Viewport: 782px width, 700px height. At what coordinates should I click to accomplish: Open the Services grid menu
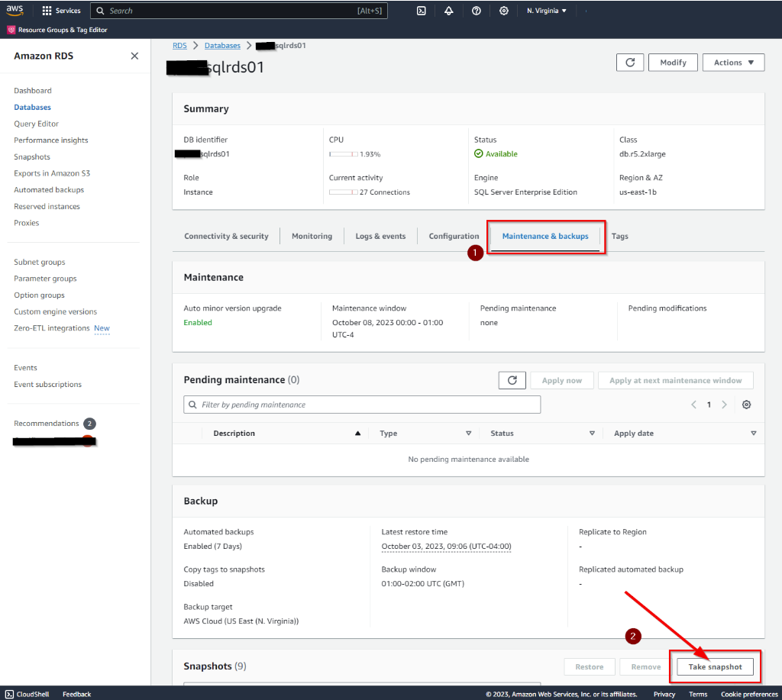(61, 11)
